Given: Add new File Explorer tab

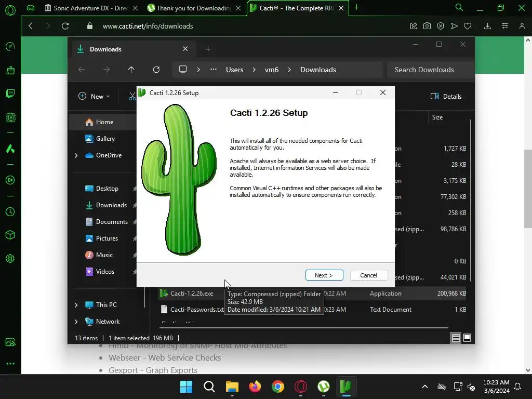Looking at the screenshot, I should click(x=208, y=49).
